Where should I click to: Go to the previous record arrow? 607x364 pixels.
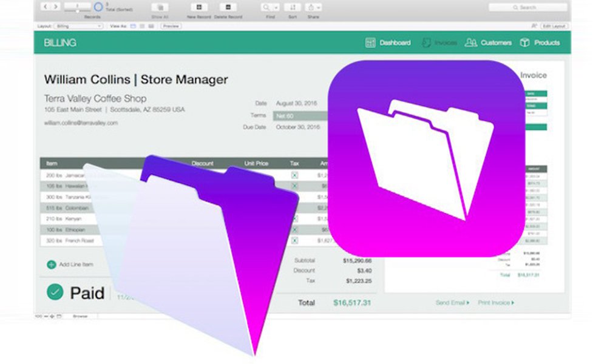46,7
